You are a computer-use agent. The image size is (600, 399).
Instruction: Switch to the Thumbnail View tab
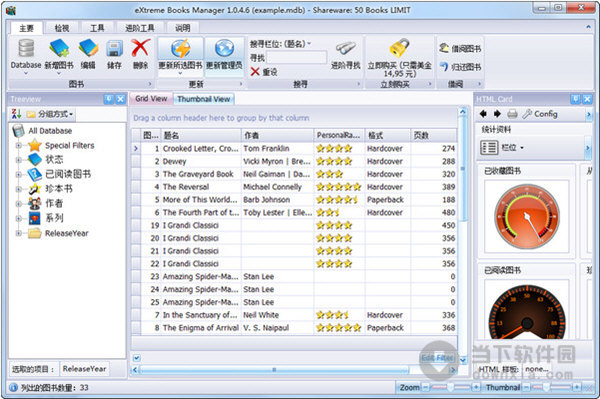pyautogui.click(x=204, y=99)
